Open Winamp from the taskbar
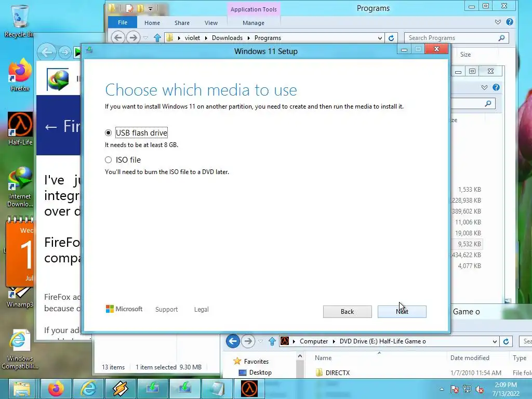 (x=120, y=389)
